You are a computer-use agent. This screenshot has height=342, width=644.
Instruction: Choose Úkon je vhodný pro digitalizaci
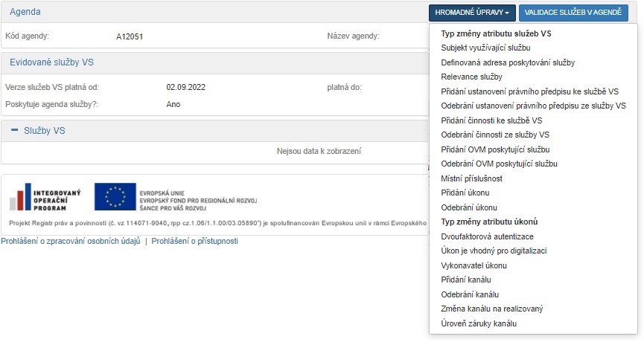[494, 251]
